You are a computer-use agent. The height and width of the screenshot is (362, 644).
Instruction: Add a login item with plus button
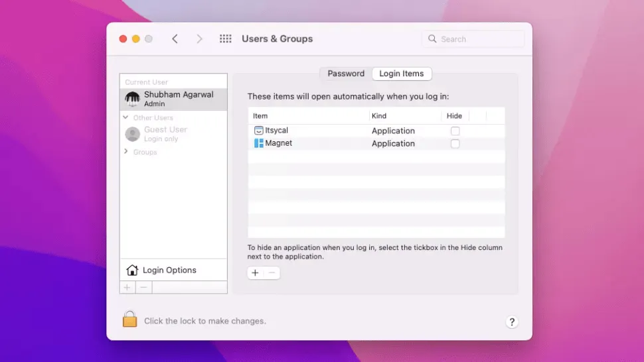click(x=256, y=272)
